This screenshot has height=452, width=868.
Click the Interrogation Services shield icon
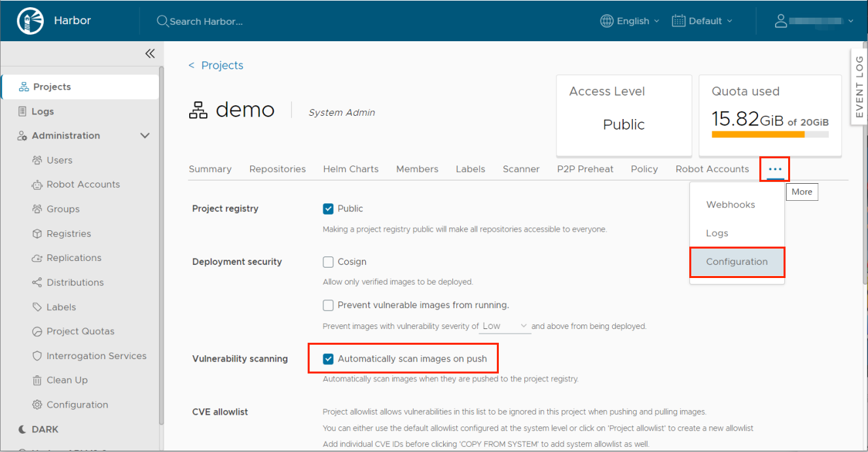tap(37, 356)
